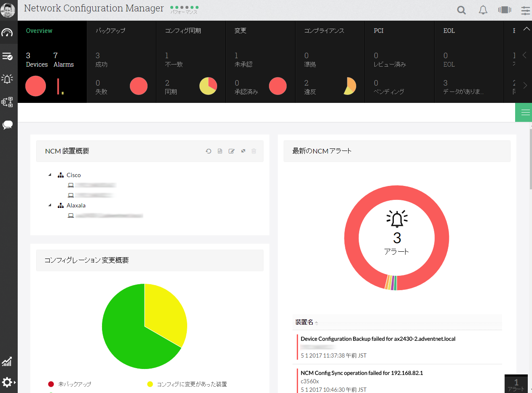Open the alarms bell sidebar icon
The height and width of the screenshot is (393, 532).
(x=7, y=78)
